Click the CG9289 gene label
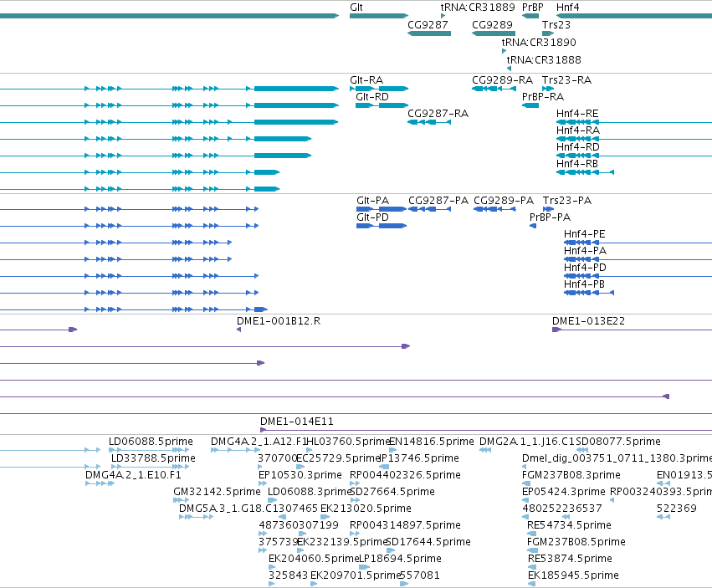 tap(492, 24)
